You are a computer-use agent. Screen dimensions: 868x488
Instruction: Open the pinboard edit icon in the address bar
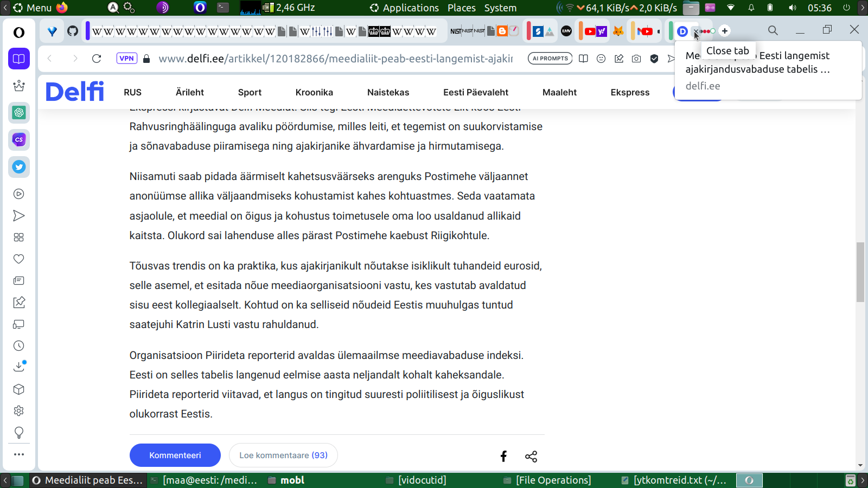619,59
